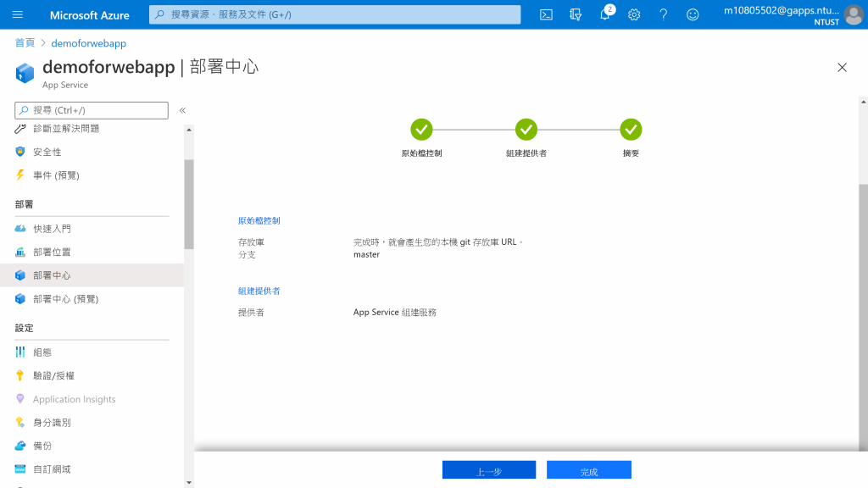The height and width of the screenshot is (488, 868).
Task: Click the 組態 bars icon
Action: tap(20, 352)
